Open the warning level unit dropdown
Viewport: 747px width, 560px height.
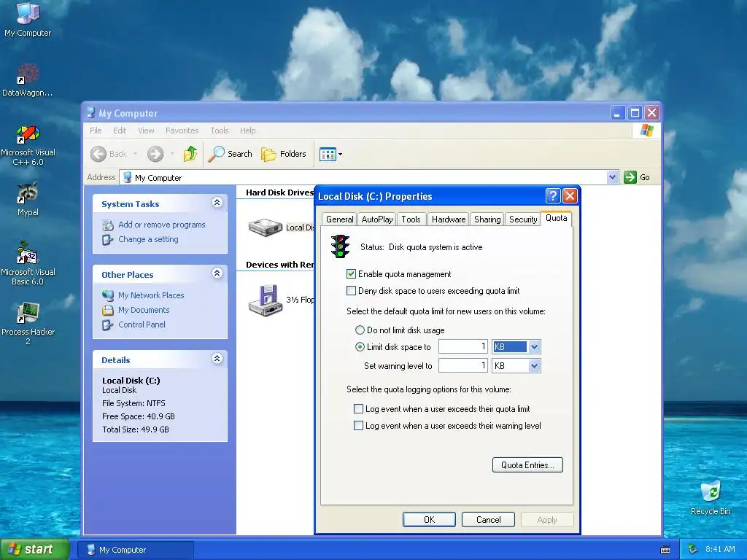point(534,366)
